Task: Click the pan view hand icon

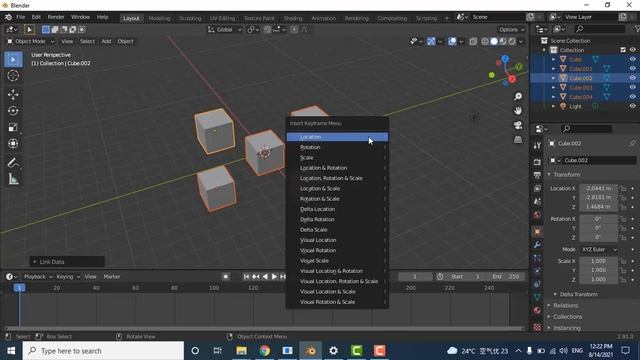Action: pos(518,111)
